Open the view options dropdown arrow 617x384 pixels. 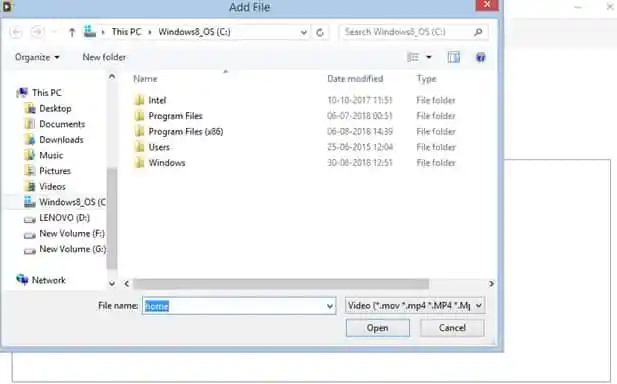(x=429, y=57)
